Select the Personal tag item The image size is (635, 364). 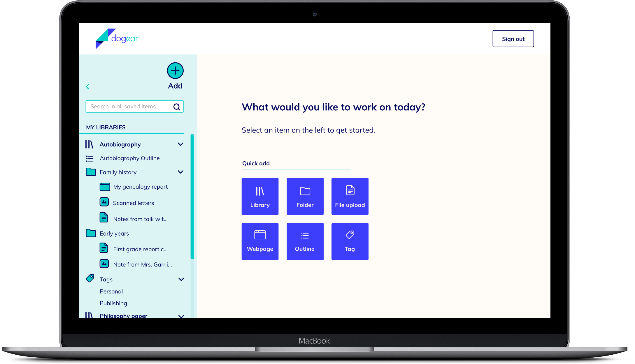(x=111, y=292)
